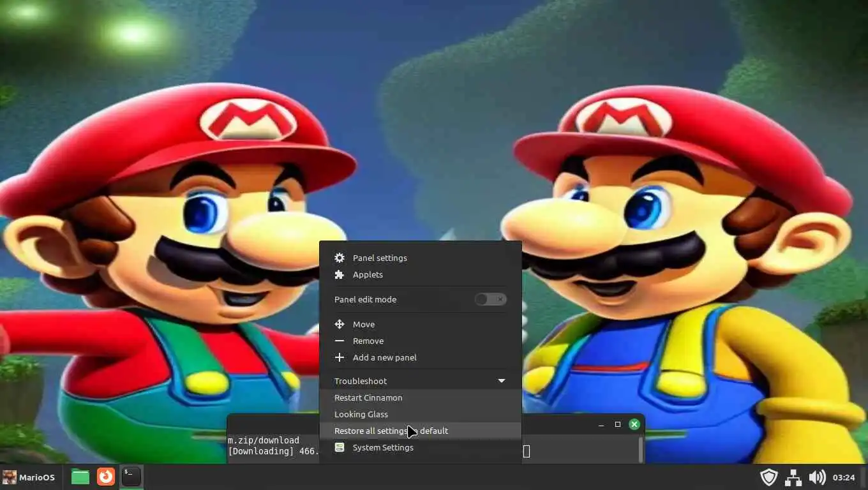Open the clock showing 03:24

click(x=844, y=477)
